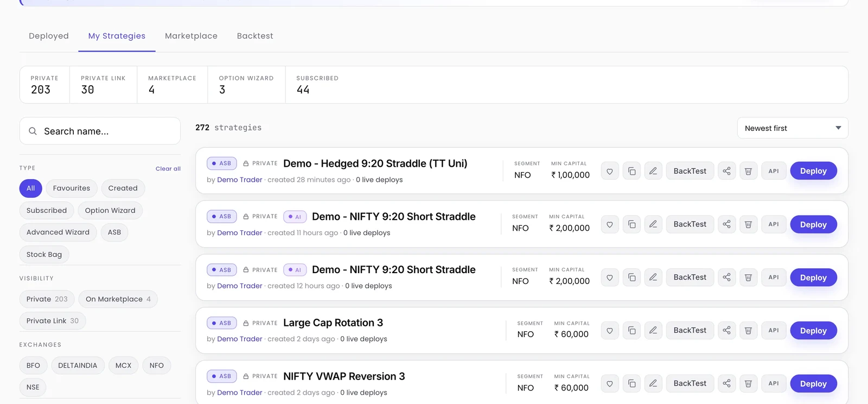Go to the Backtest tab

click(x=255, y=36)
